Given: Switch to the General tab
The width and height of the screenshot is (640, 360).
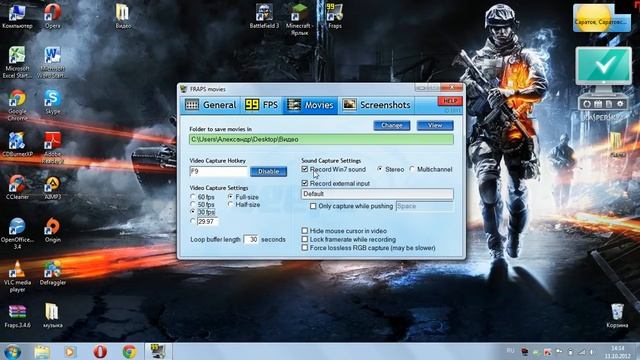Looking at the screenshot, I should tap(211, 105).
